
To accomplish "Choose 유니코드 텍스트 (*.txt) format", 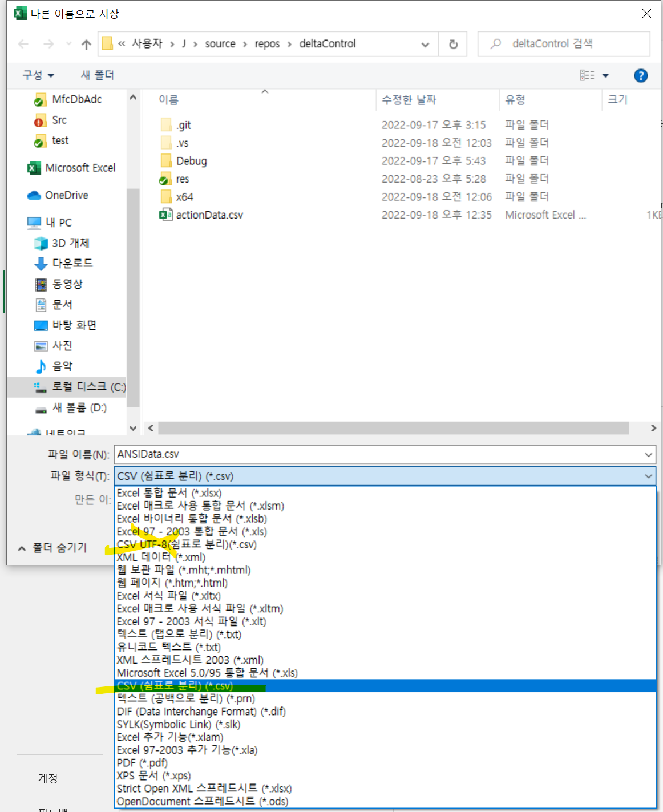I will click(x=385, y=647).
